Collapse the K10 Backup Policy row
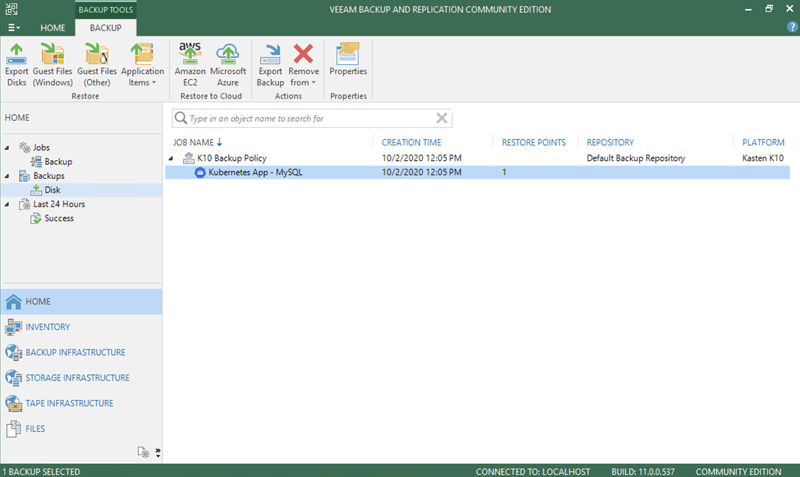 (171, 158)
